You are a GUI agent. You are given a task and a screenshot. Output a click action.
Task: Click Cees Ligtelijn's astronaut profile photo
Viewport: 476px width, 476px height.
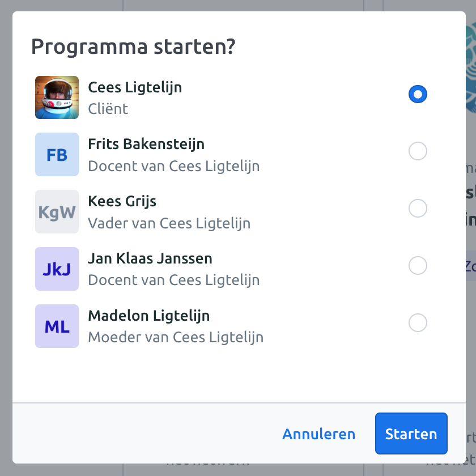coord(57,97)
